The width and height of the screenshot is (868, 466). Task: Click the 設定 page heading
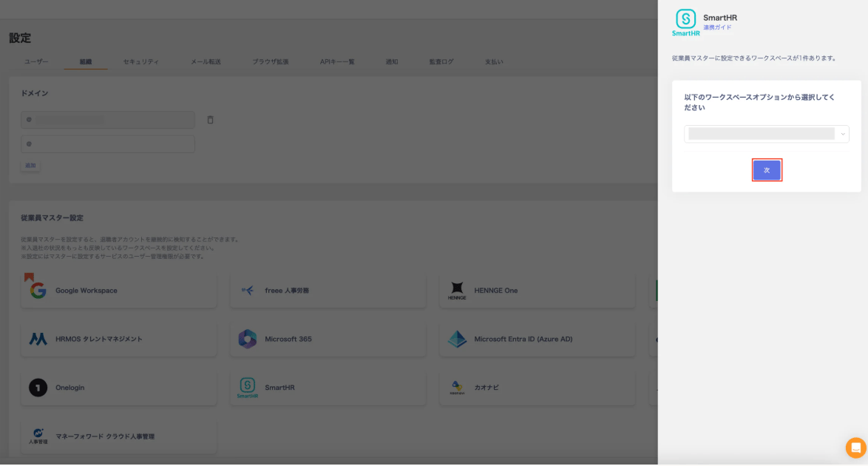(x=20, y=38)
